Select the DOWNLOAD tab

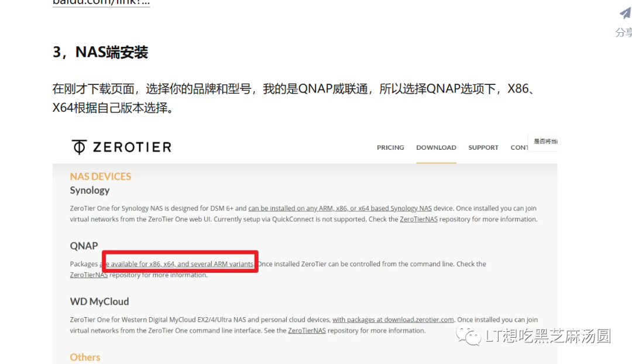tap(436, 147)
